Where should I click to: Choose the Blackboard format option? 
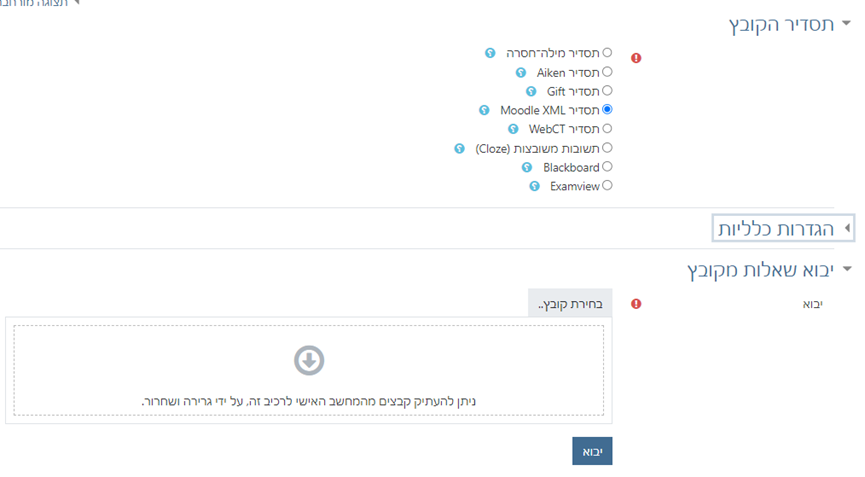(607, 167)
